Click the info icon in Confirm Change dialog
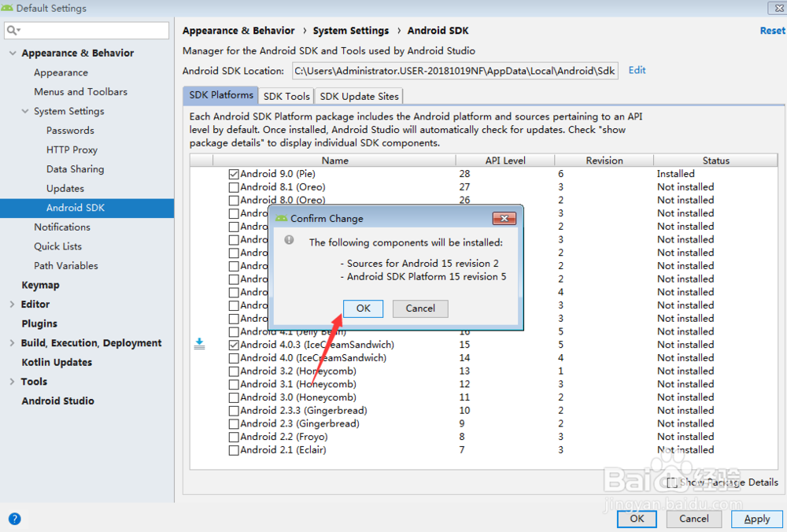787x532 pixels. pyautogui.click(x=289, y=240)
